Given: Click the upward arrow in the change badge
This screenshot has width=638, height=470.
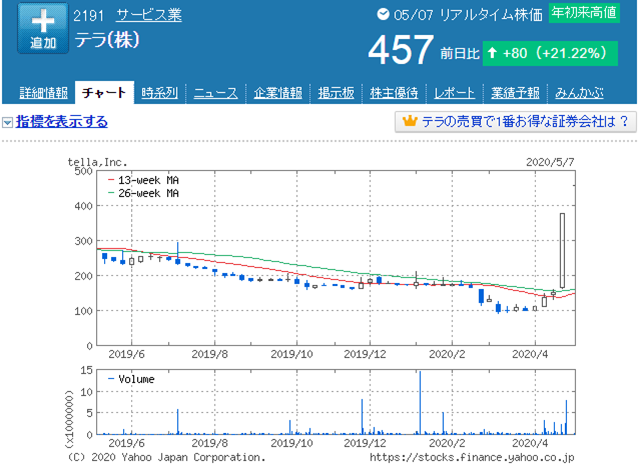Looking at the screenshot, I should [x=492, y=53].
